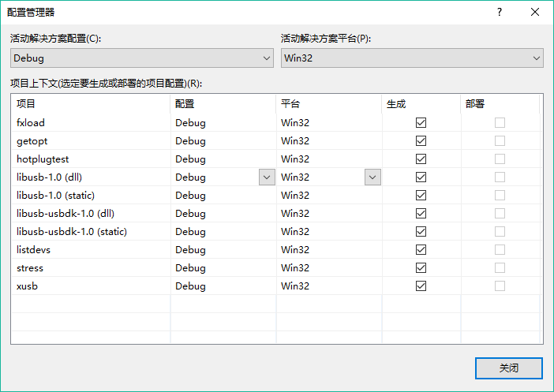Click the Debug configuration cell for hotplugtest
Screen dimensions: 554x392
tap(223, 159)
